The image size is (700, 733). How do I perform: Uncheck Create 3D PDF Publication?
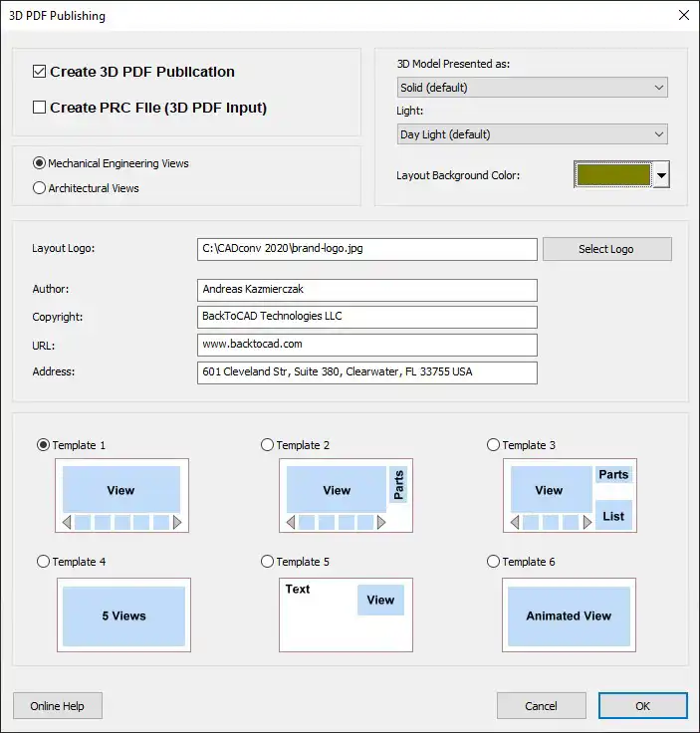pyautogui.click(x=39, y=72)
